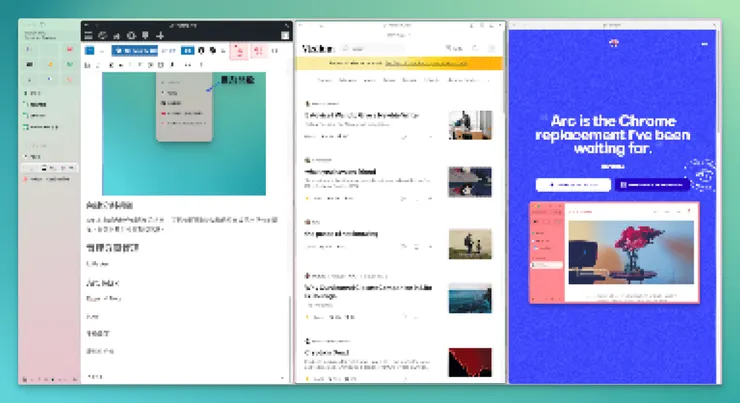The width and height of the screenshot is (740, 403).
Task: Open the menu icon on the Arc page
Action: [705, 44]
